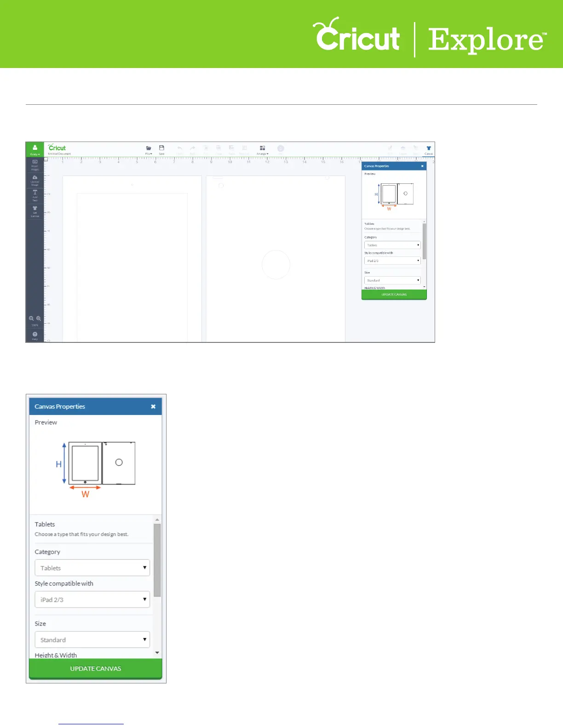The width and height of the screenshot is (563, 728).
Task: Click the 100% zoom level label
Action: tap(35, 325)
